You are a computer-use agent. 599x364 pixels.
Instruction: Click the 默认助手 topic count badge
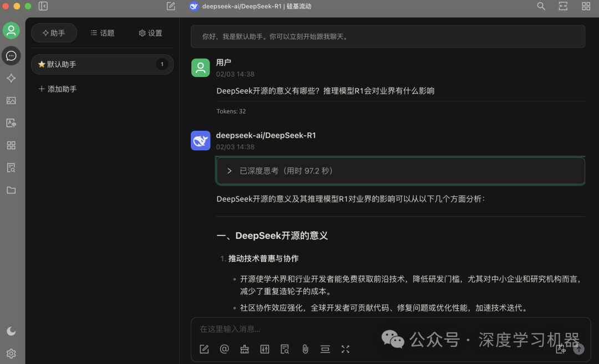[162, 64]
